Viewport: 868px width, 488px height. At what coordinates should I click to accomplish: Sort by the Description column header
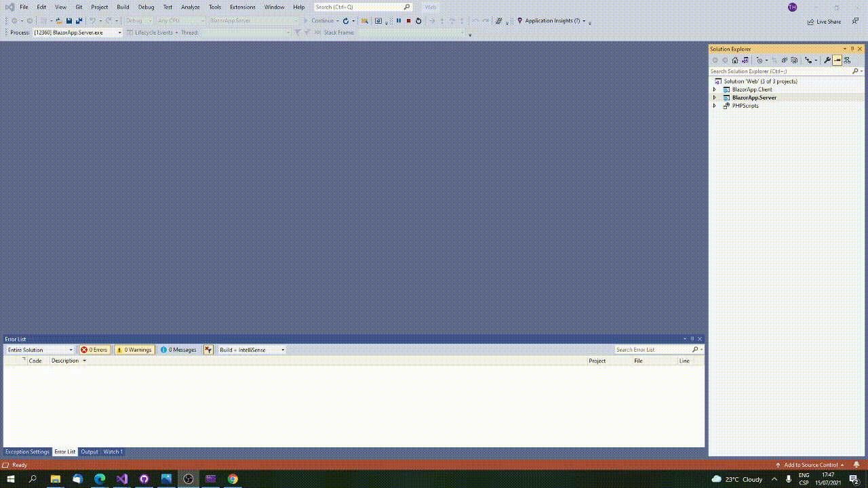(x=65, y=361)
